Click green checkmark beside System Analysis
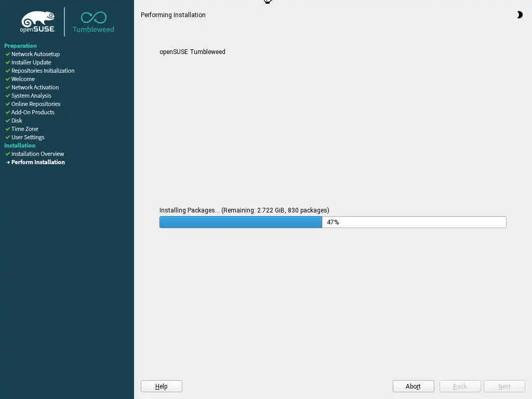 [x=7, y=96]
